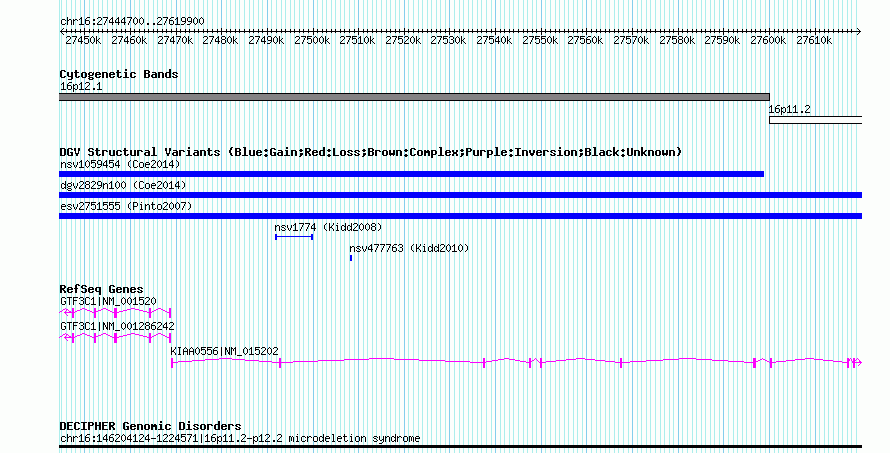
Task: Click the KIAA0556 transcript line
Action: (517, 362)
